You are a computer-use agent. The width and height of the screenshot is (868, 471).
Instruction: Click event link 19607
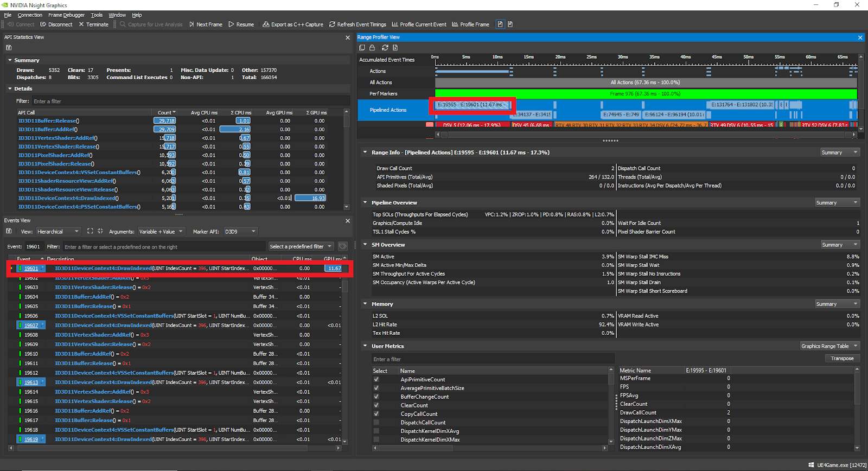31,326
